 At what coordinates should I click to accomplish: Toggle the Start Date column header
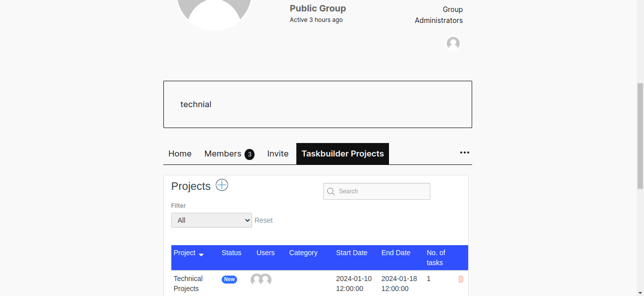351,253
